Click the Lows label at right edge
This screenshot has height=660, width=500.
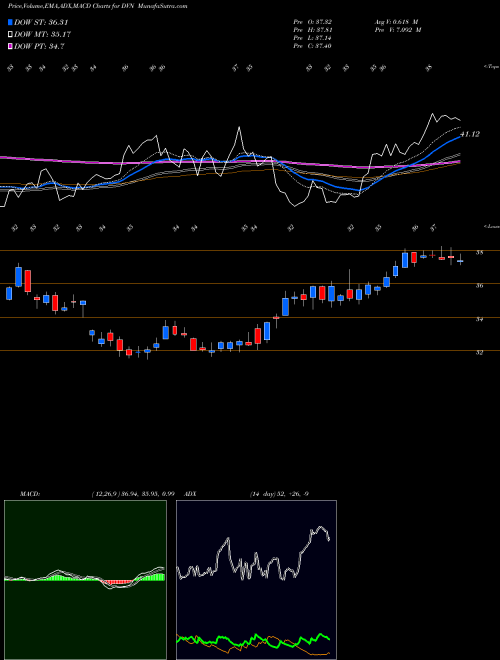491,226
